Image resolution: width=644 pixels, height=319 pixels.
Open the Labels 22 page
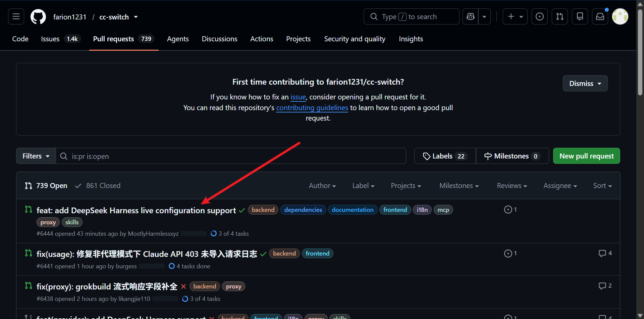[445, 156]
